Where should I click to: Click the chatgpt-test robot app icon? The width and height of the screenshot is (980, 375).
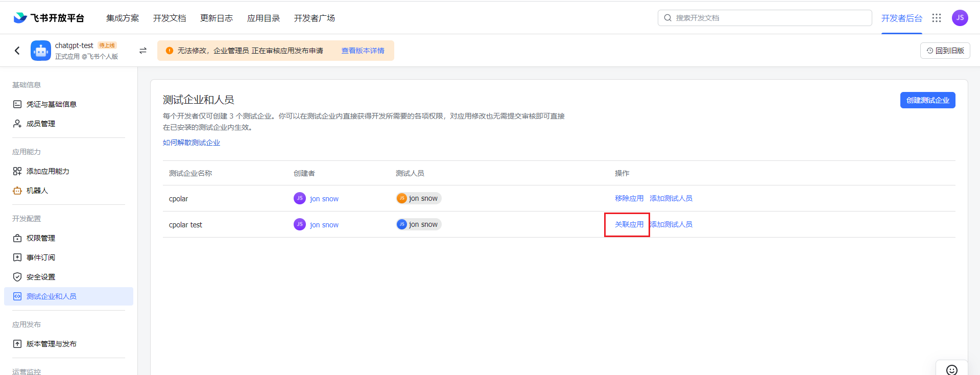[41, 51]
